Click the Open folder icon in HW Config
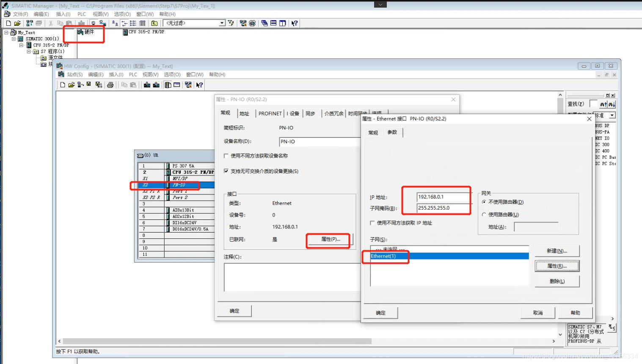Image resolution: width=642 pixels, height=364 pixels. tap(71, 85)
